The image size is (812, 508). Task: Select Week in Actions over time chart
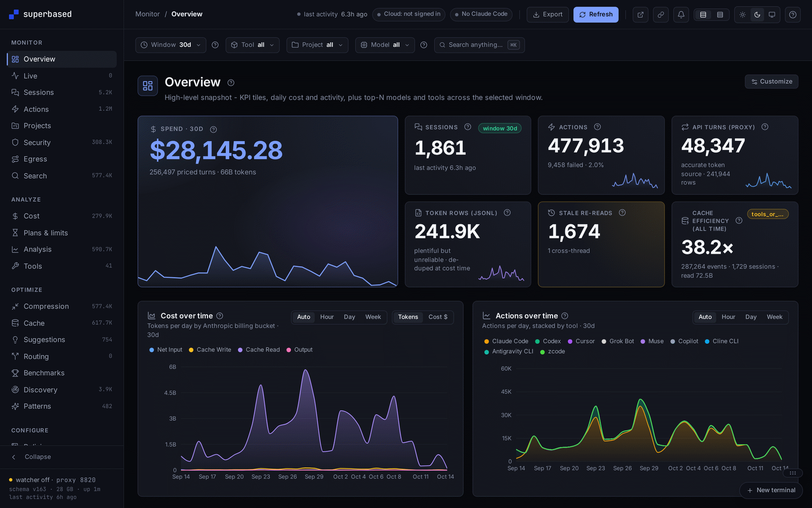click(775, 317)
